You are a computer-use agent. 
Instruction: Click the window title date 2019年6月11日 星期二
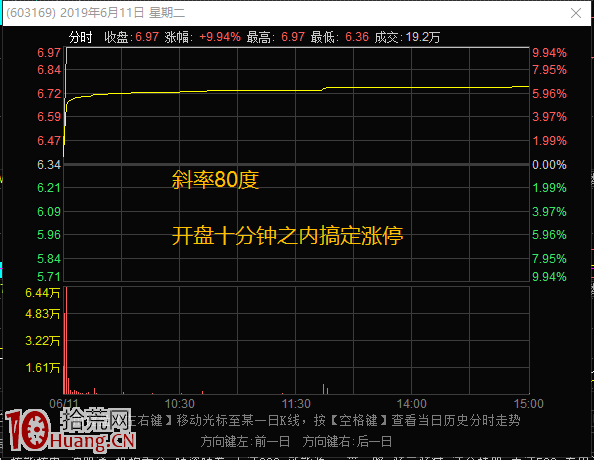(x=122, y=13)
